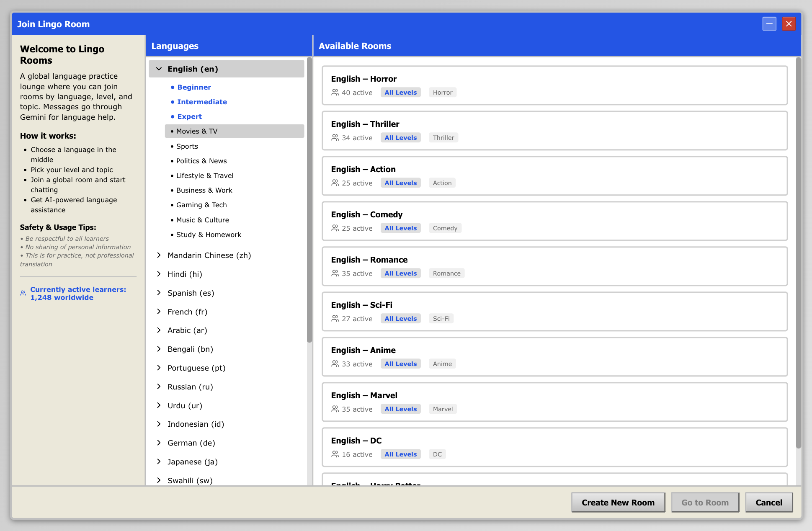Select the English – Anime room
This screenshot has width=812, height=531.
(x=554, y=356)
